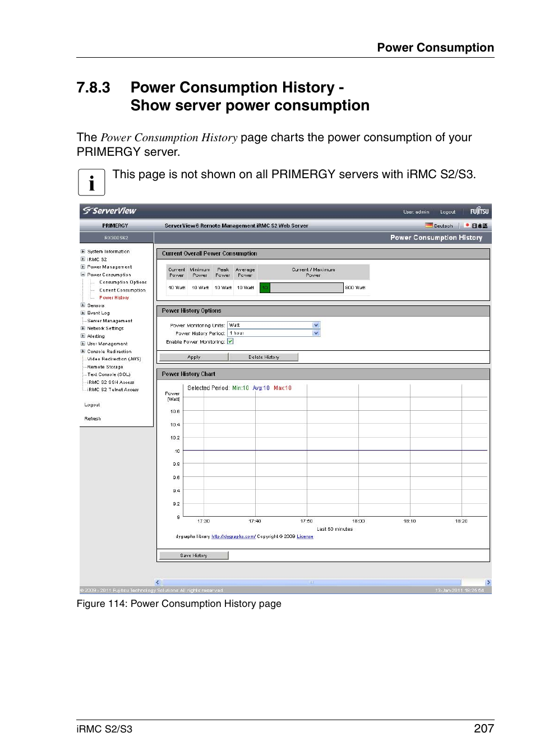Viewport: 535px width, 756px height.
Task: Expand Alerting tree node
Action: click(83, 336)
